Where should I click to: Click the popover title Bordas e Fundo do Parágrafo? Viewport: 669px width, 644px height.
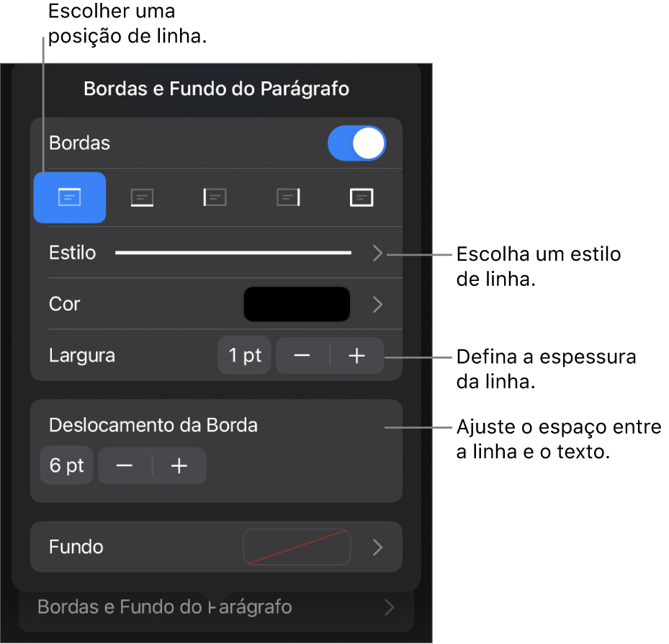pyautogui.click(x=216, y=89)
